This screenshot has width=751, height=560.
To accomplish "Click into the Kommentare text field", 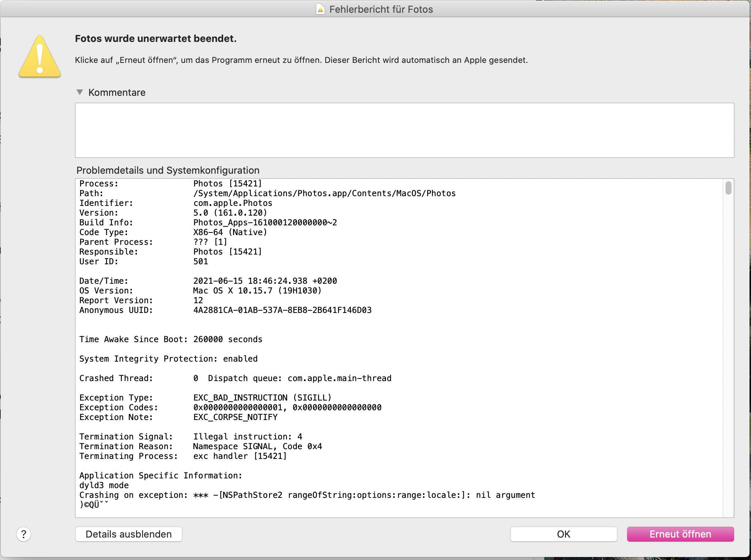I will pyautogui.click(x=404, y=130).
